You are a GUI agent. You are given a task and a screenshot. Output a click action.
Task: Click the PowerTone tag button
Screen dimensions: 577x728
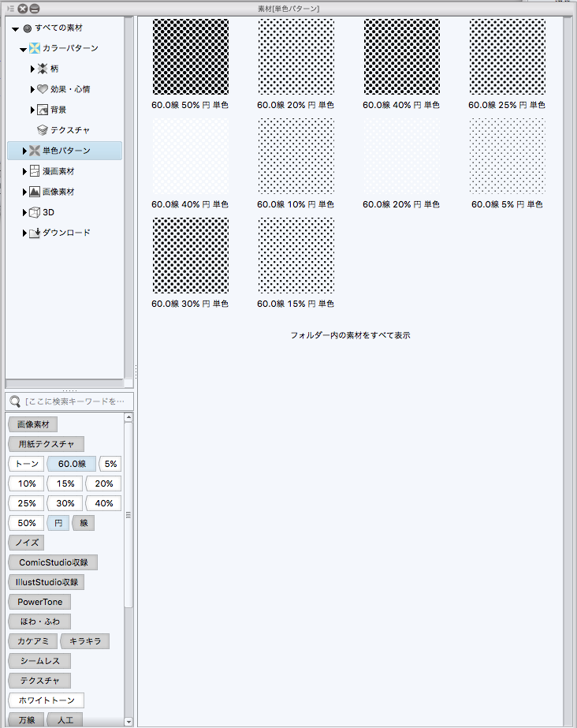tap(39, 602)
